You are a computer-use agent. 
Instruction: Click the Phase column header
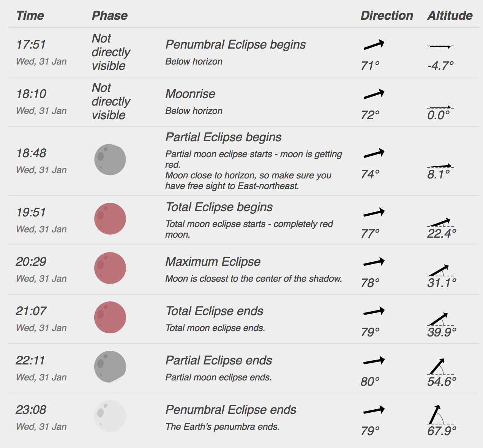coord(110,16)
